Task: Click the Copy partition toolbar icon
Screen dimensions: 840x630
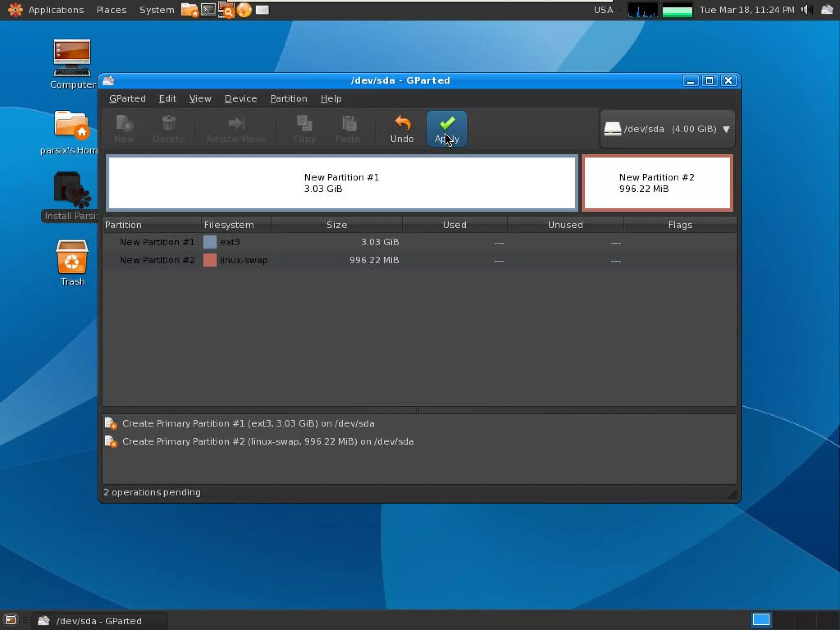Action: pos(304,123)
